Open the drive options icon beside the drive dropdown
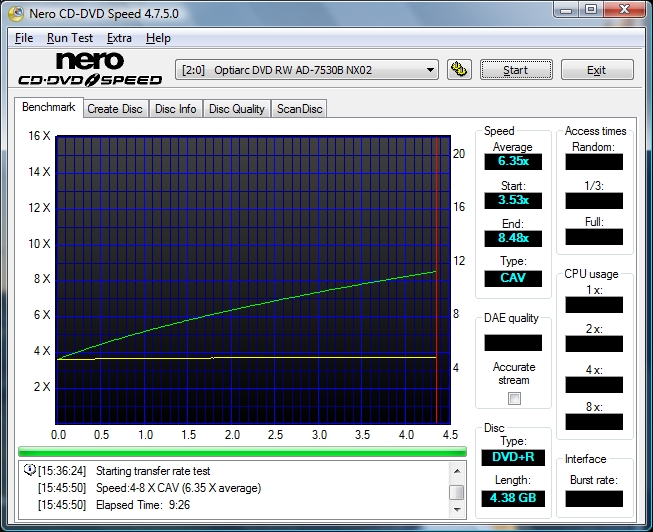Screen dimensions: 653x532 click(x=459, y=70)
